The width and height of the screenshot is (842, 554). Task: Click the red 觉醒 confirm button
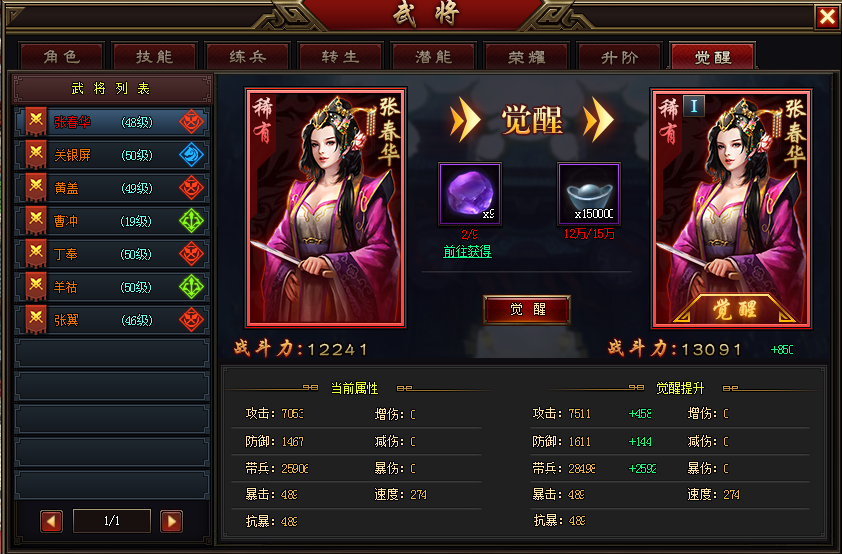[527, 309]
